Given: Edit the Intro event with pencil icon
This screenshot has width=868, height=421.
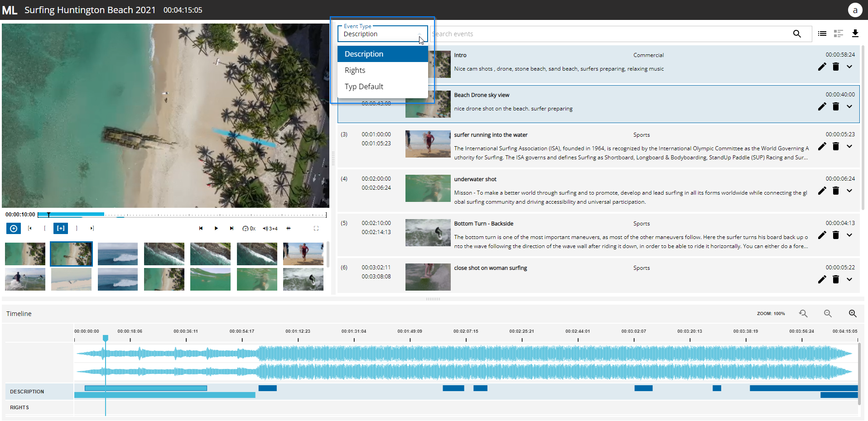Looking at the screenshot, I should (x=822, y=67).
